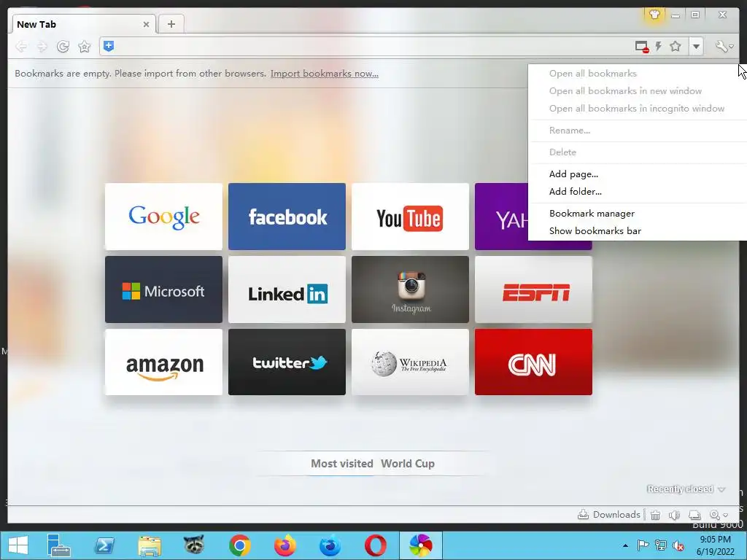Open a new tab with the plus button
Image resolution: width=747 pixels, height=560 pixels.
[x=171, y=24]
